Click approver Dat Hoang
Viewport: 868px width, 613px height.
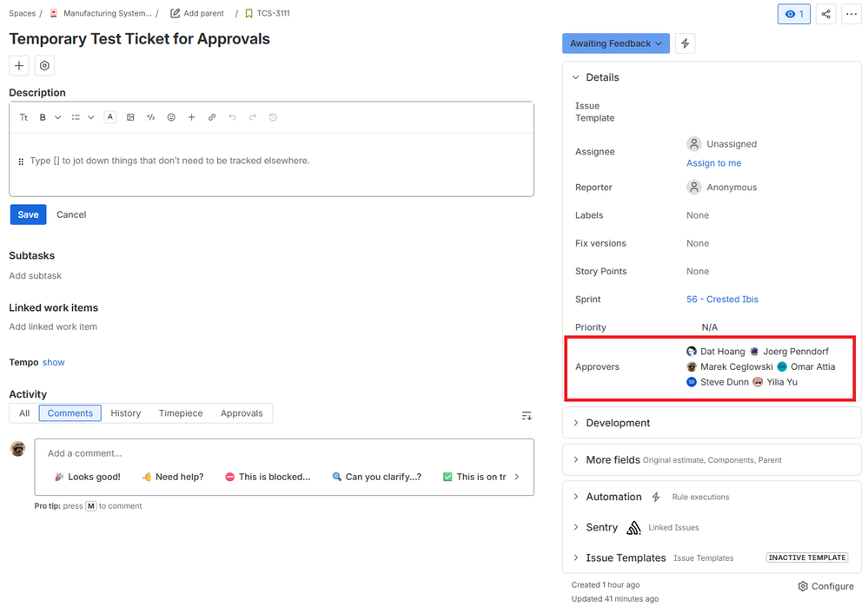(715, 352)
